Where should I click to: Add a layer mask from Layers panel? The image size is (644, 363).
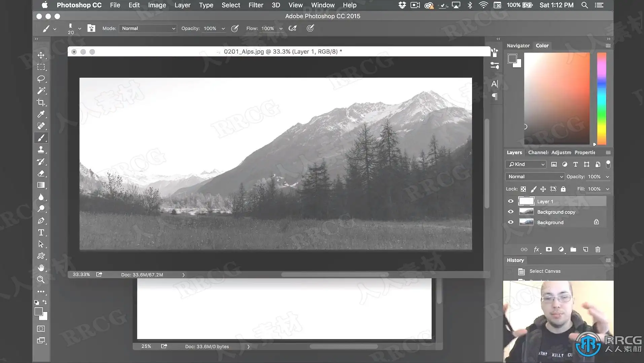(549, 250)
